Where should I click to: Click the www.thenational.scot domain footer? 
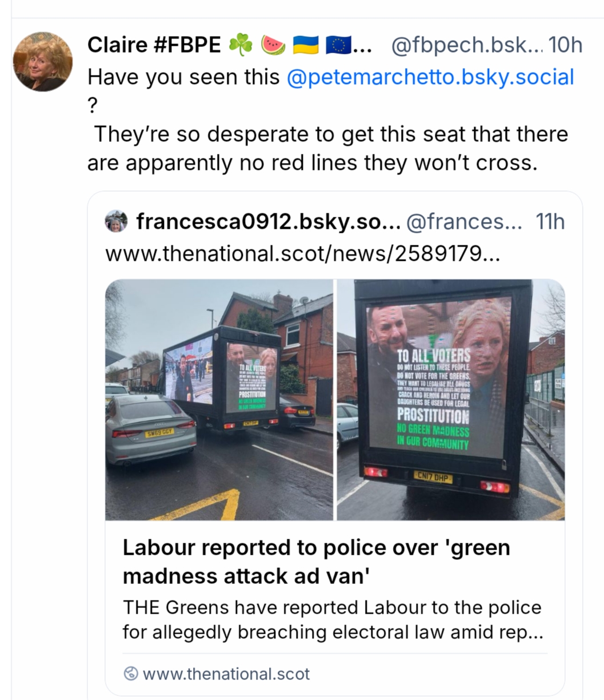click(226, 674)
